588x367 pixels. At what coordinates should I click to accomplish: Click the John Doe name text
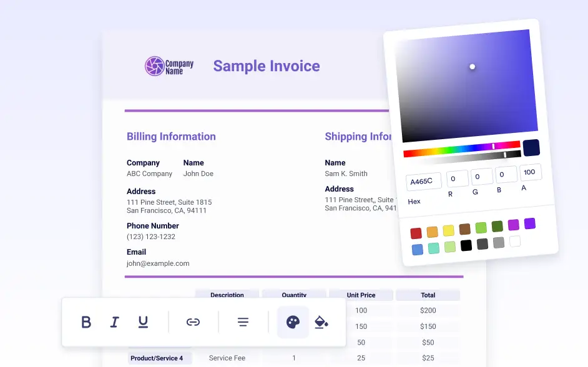198,174
